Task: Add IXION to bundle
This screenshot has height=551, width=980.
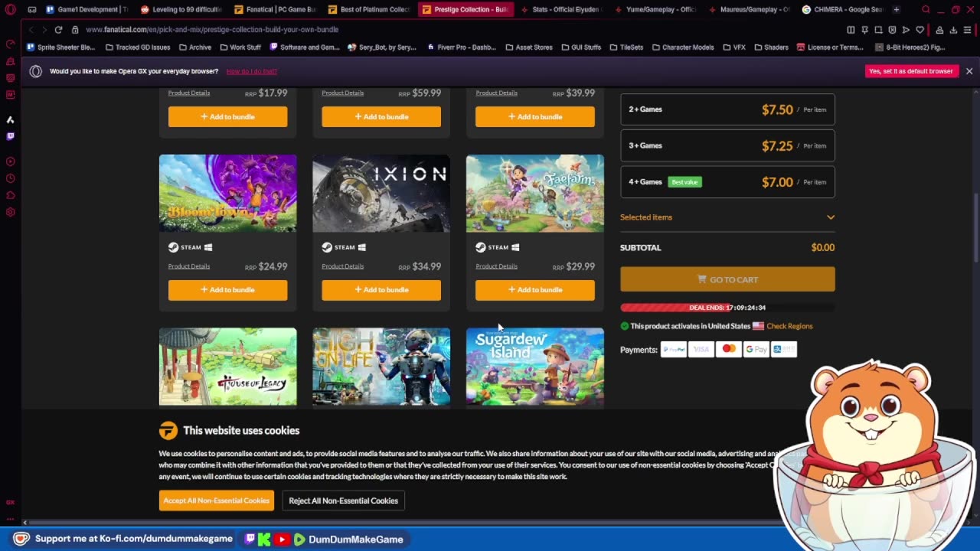Action: pyautogui.click(x=381, y=290)
